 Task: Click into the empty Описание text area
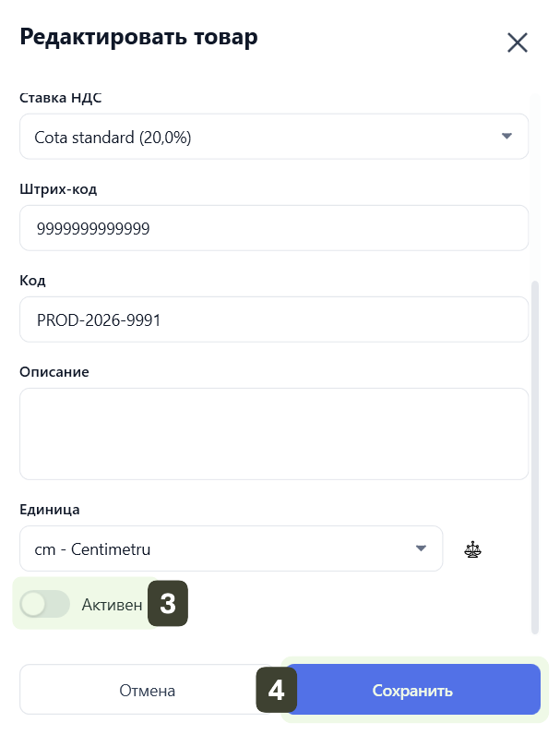point(273,433)
